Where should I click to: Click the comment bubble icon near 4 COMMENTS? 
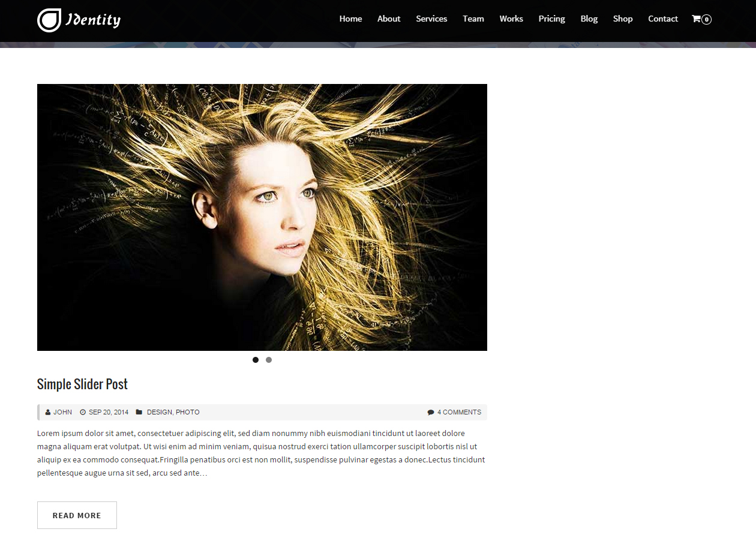click(x=431, y=412)
